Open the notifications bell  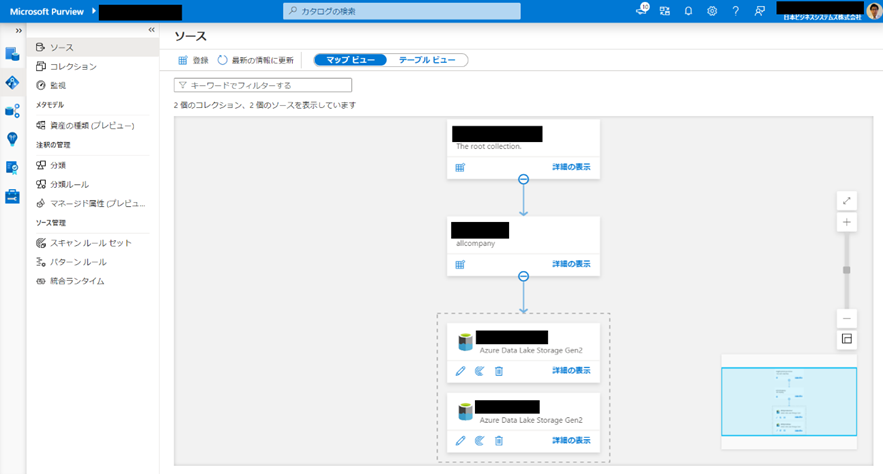click(688, 11)
